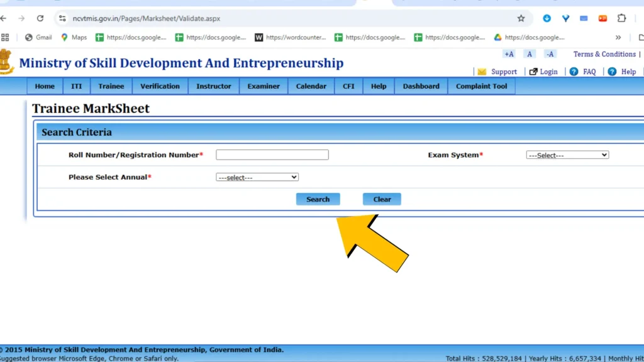Open Maps bookmark
Image resolution: width=644 pixels, height=362 pixels.
tap(74, 37)
